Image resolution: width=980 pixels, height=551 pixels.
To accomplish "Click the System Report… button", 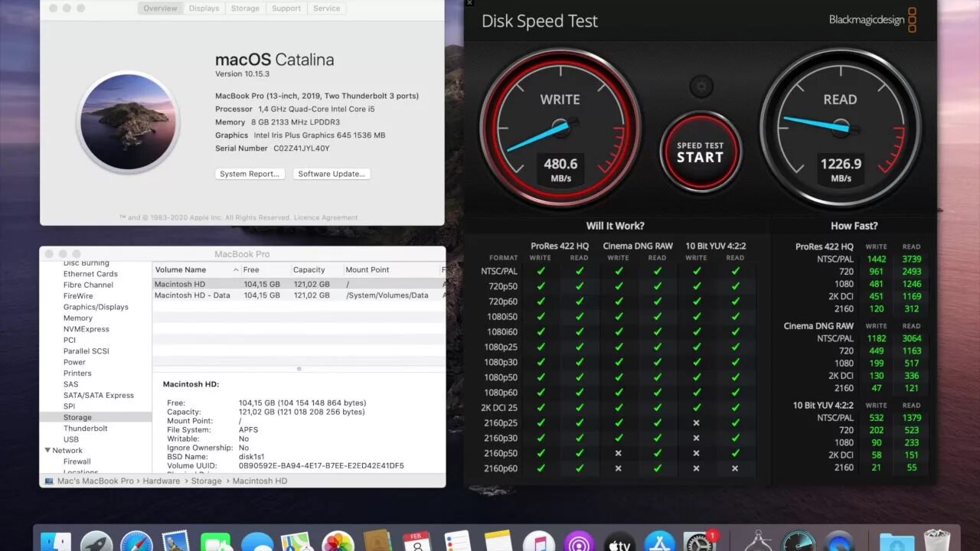I will coord(250,174).
